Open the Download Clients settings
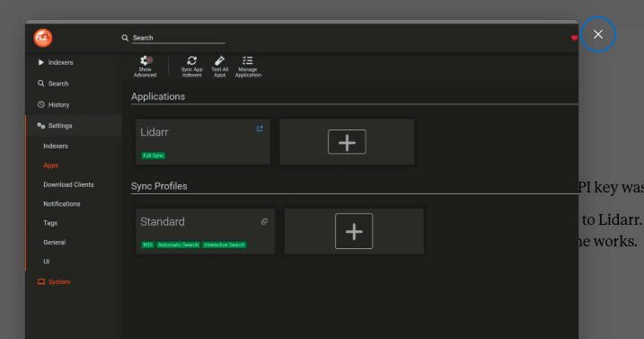644x339 pixels. click(x=68, y=184)
